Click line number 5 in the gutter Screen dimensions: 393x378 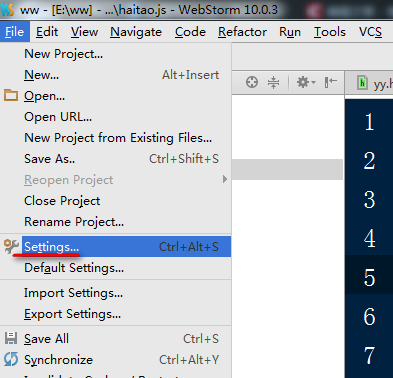(x=369, y=277)
